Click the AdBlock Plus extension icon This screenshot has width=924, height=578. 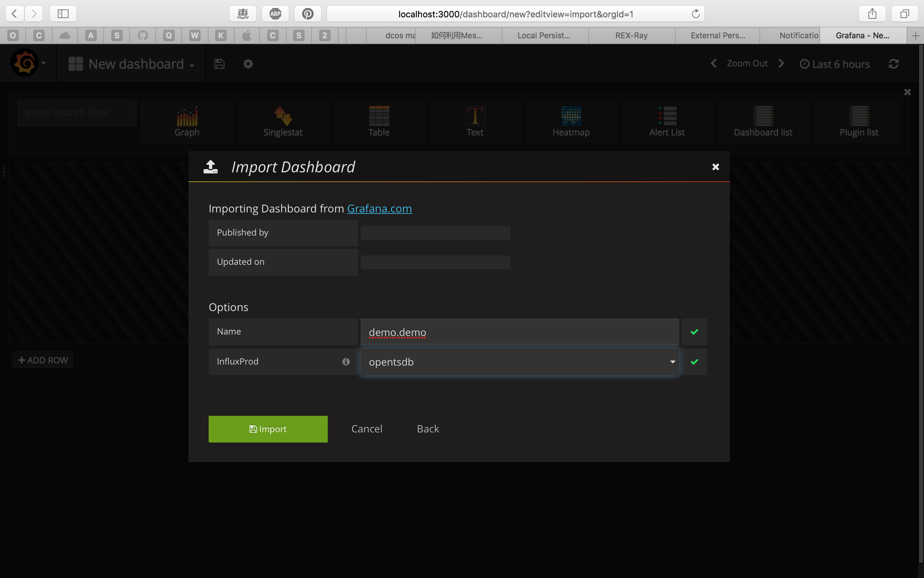tap(275, 14)
